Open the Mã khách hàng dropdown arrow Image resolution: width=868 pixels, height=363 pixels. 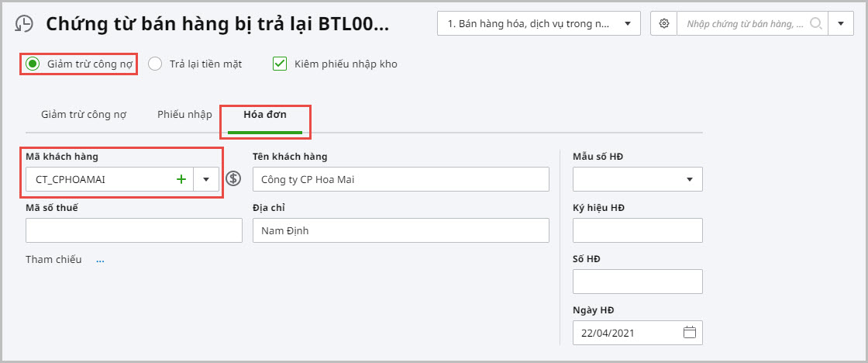tap(206, 179)
